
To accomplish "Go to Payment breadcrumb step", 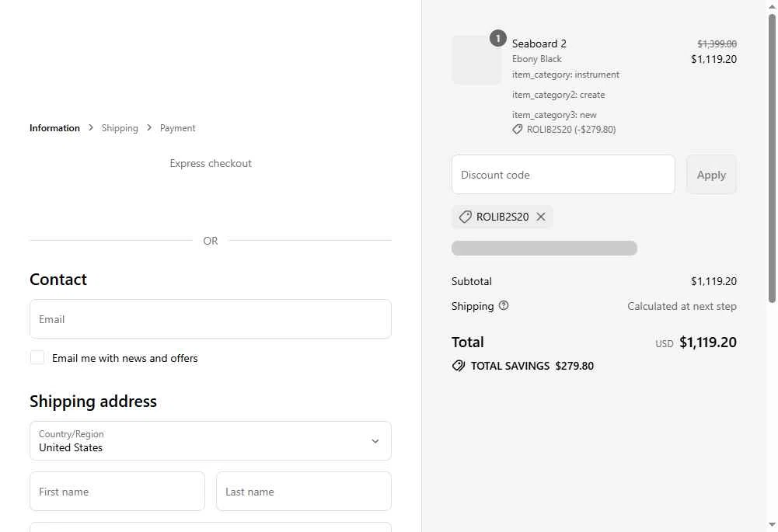I will coord(178,128).
